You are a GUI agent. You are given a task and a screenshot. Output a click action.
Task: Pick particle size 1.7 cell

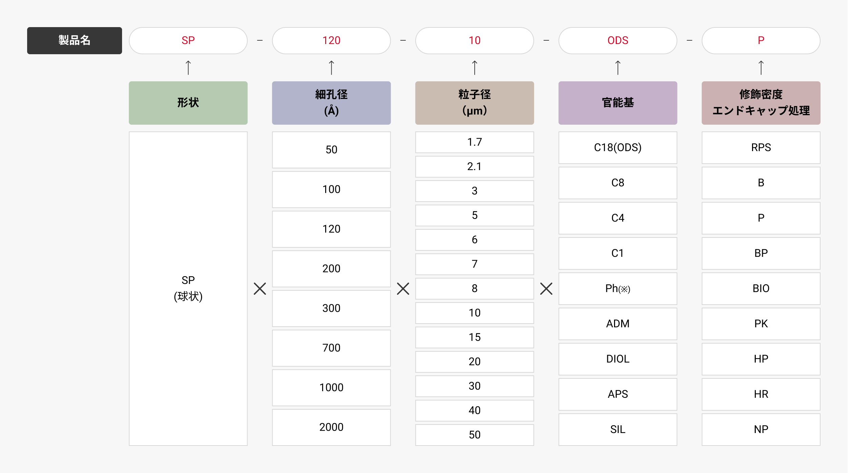click(x=475, y=142)
